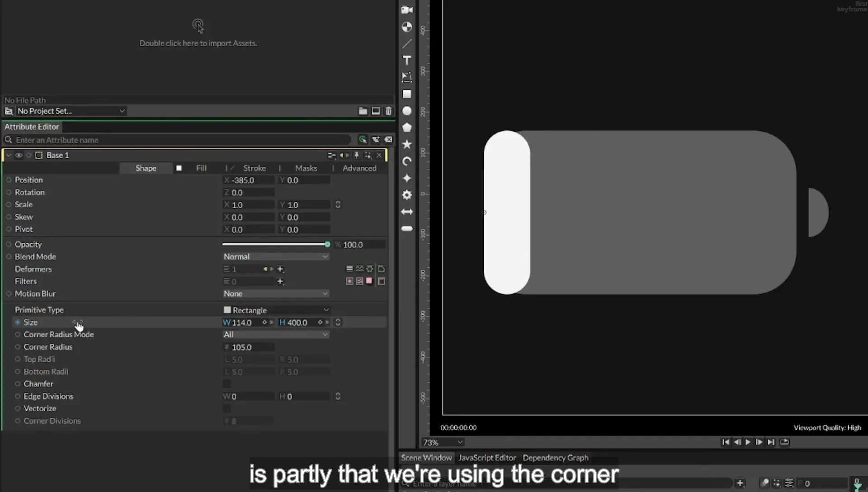The width and height of the screenshot is (868, 492).
Task: Click the play button in viewport controls
Action: click(748, 442)
